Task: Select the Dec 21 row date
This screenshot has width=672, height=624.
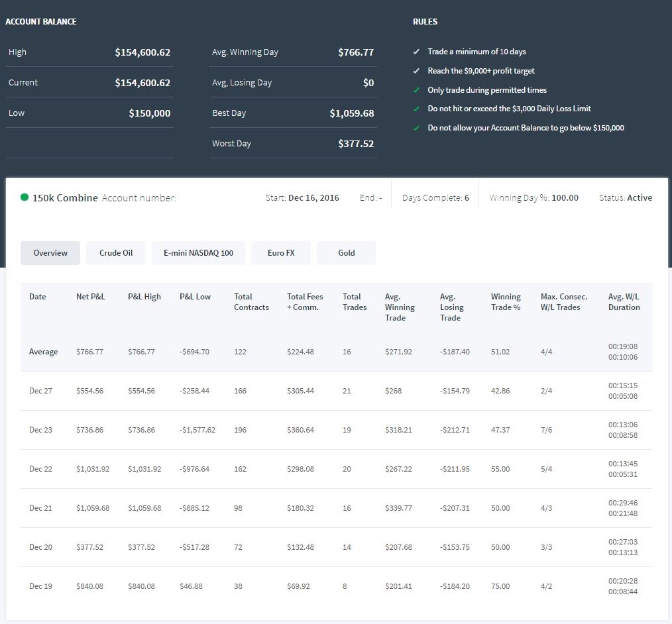Action: [x=40, y=508]
